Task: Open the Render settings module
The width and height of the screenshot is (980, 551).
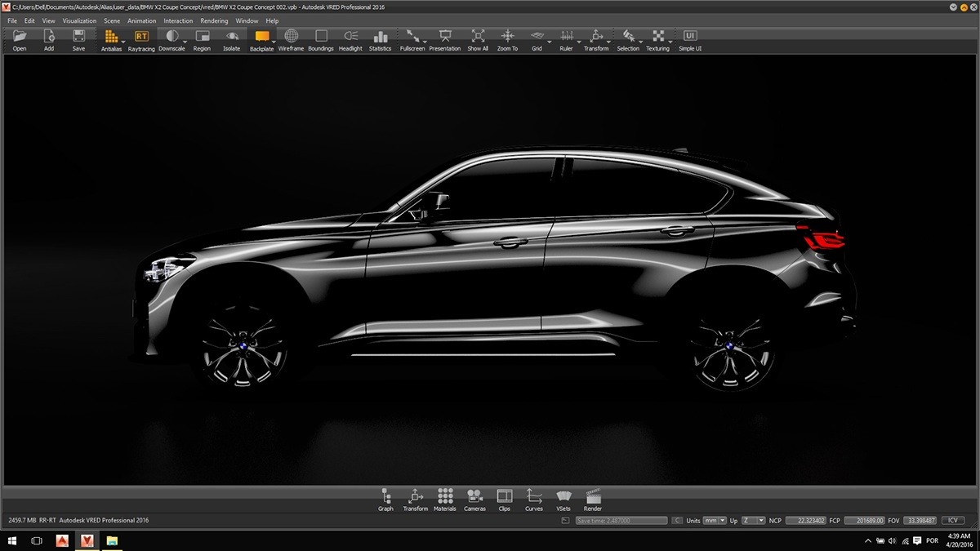Action: [x=592, y=498]
